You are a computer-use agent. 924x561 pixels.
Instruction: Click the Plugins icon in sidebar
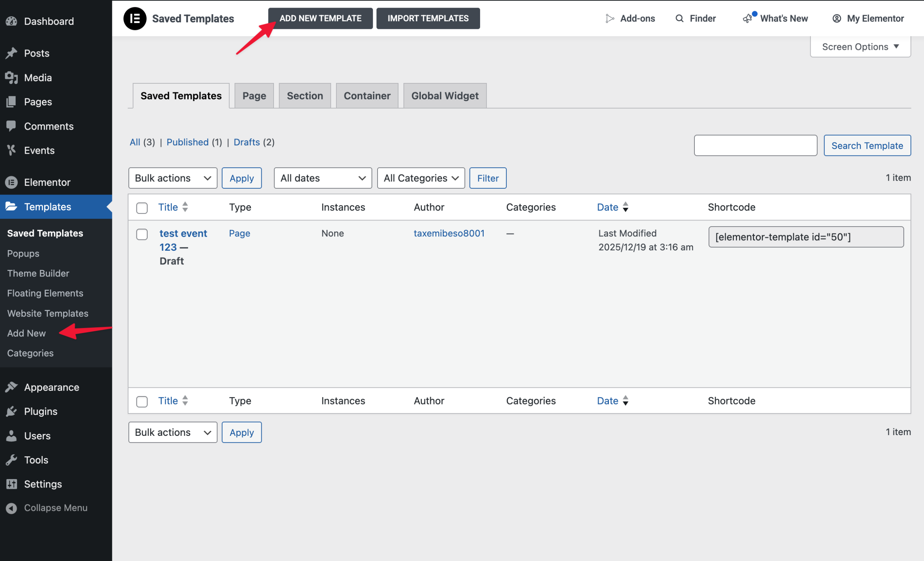pos(12,411)
